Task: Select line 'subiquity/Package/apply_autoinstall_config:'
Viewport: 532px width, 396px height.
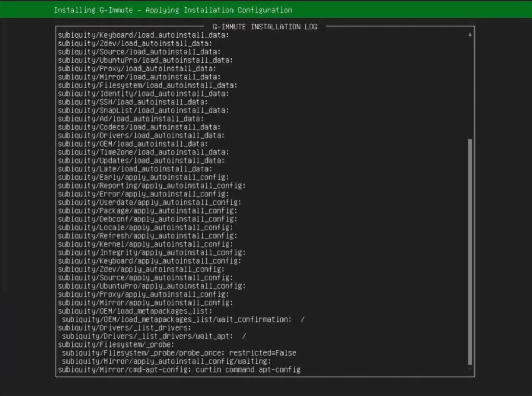Action: (x=147, y=211)
